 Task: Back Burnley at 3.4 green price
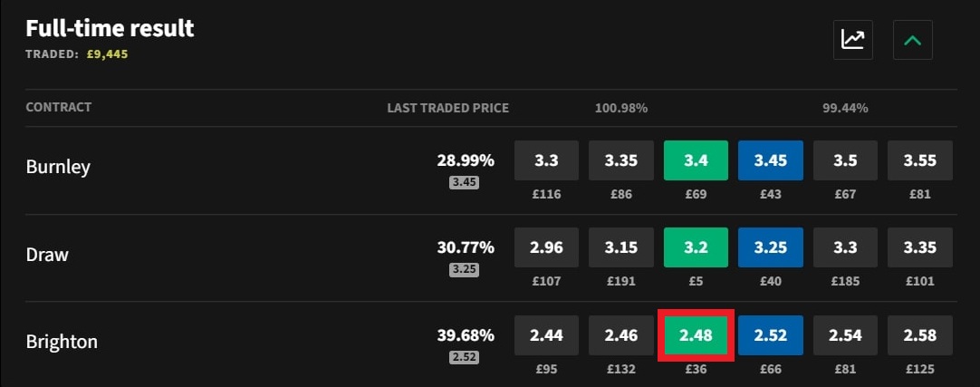(696, 160)
